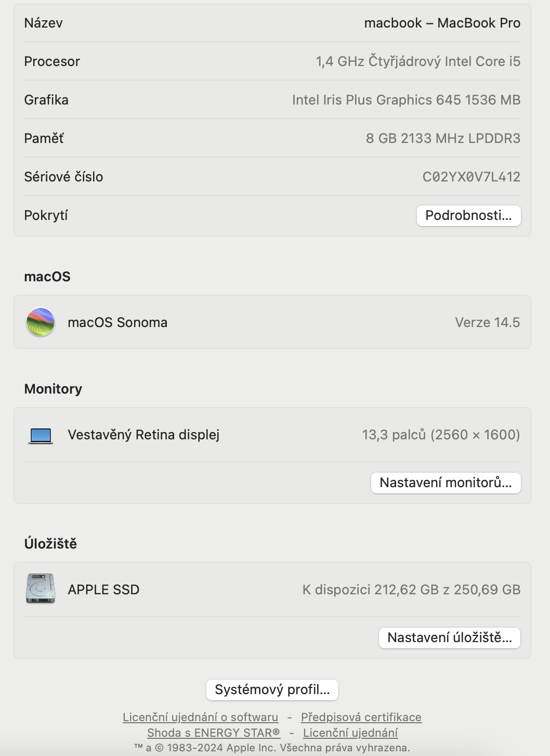Click the serial number C02YX0V7L412
Viewport: 550px width, 756px height.
click(471, 177)
